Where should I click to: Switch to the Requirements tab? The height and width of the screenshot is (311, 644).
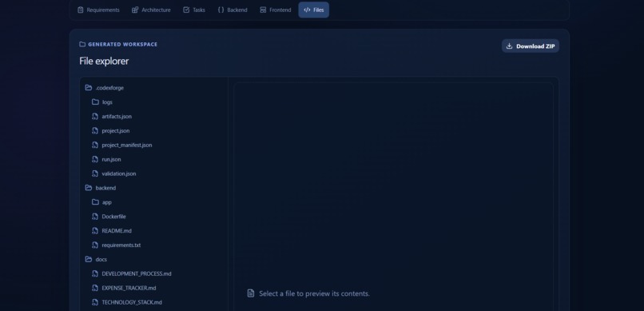(98, 10)
